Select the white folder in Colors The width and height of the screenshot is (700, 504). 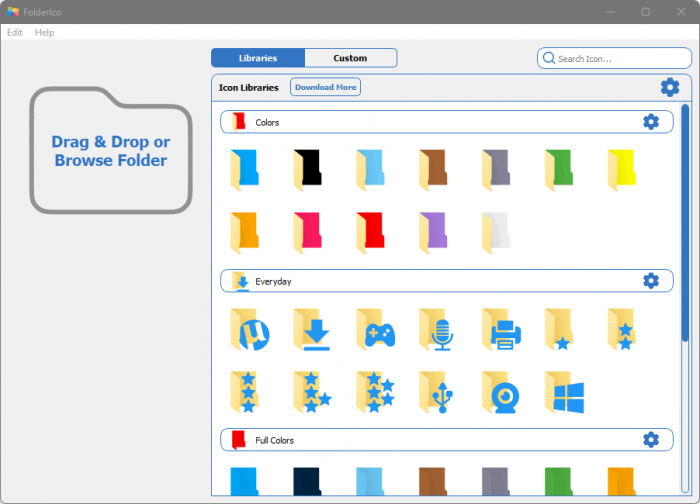(x=496, y=233)
